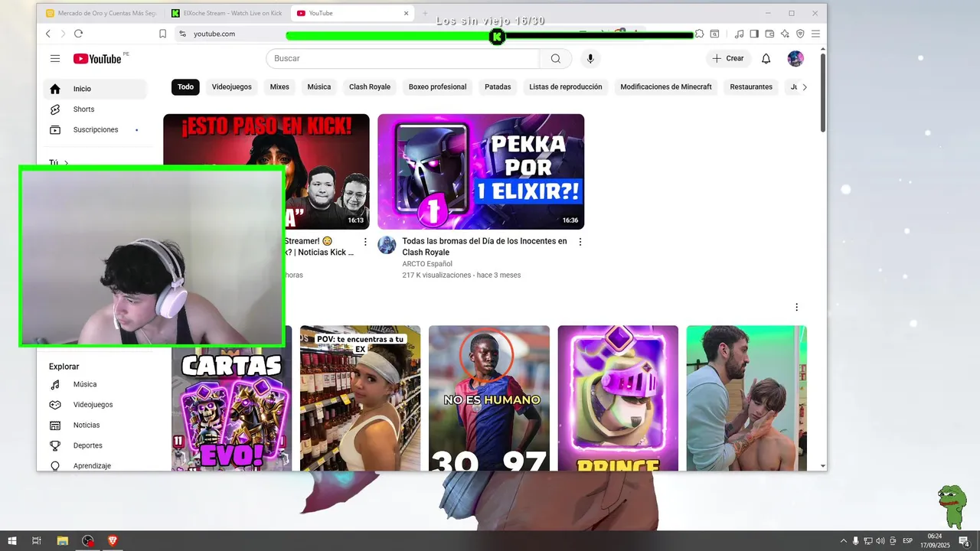Open the account avatar menu
Screen dimensions: 980x551
[795, 58]
